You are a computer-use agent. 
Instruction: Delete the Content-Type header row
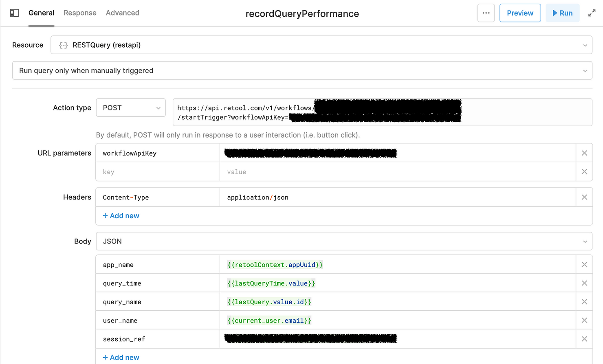point(584,197)
